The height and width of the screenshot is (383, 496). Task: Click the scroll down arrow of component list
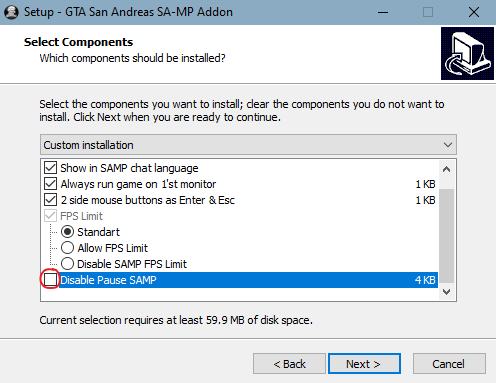[446, 291]
